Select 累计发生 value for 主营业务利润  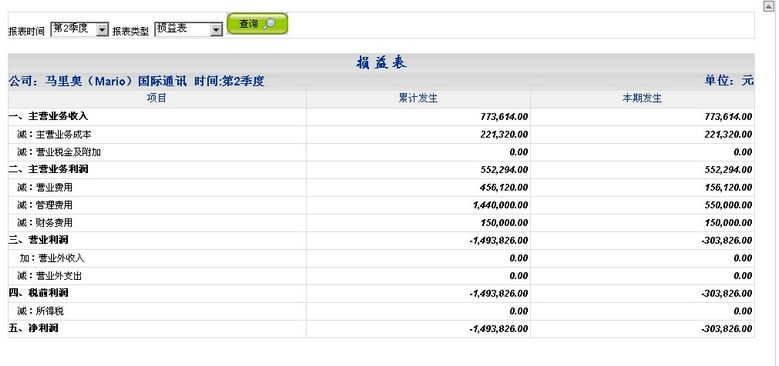point(504,170)
